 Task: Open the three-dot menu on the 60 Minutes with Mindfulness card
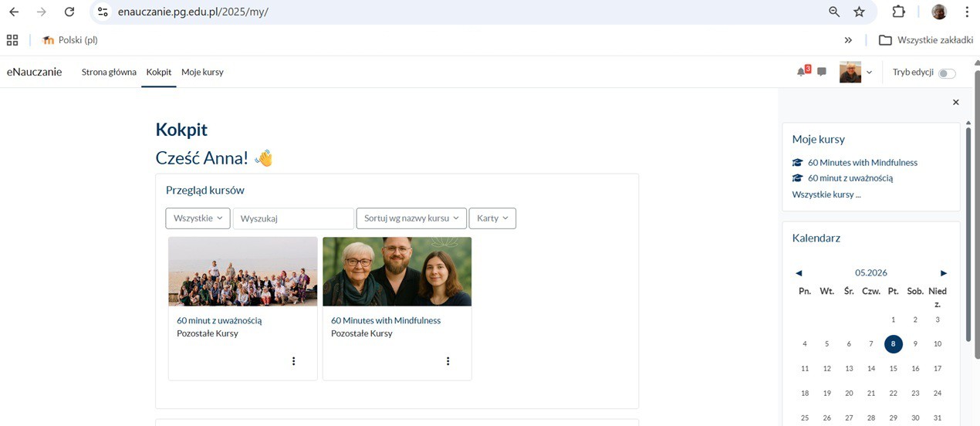point(448,361)
